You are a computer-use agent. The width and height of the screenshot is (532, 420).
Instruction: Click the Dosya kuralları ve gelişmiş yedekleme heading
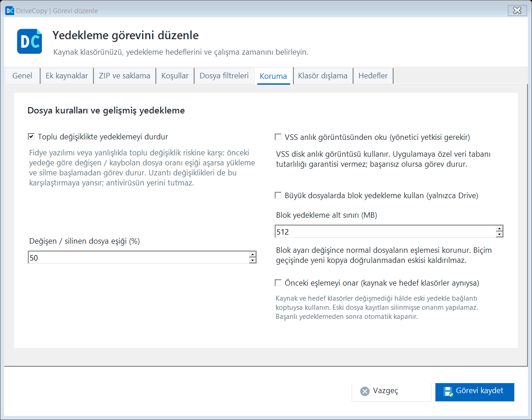[x=106, y=111]
